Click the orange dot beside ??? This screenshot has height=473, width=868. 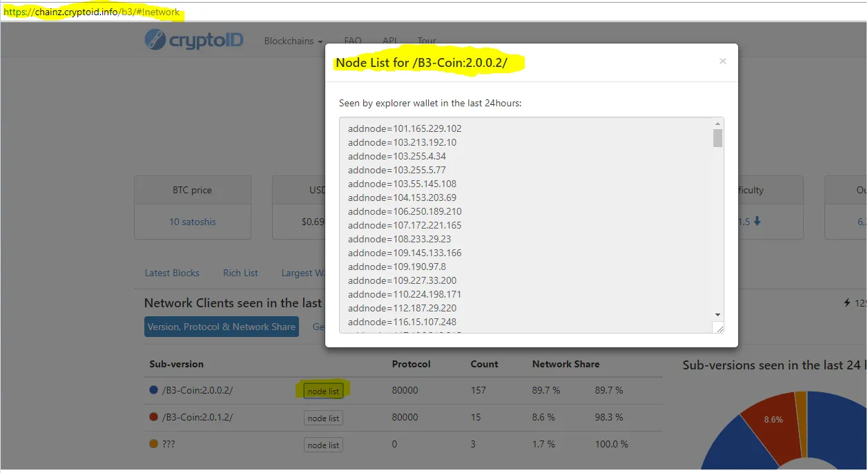click(x=153, y=444)
